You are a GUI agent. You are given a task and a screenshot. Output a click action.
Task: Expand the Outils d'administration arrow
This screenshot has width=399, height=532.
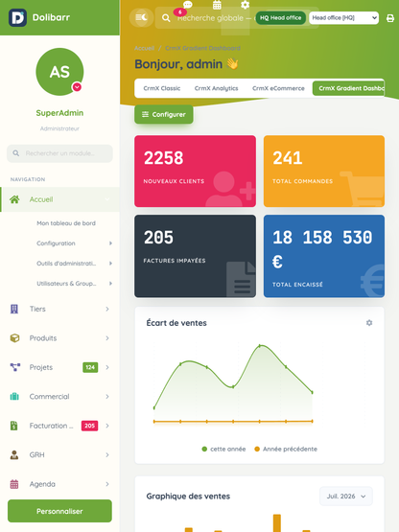pos(110,264)
